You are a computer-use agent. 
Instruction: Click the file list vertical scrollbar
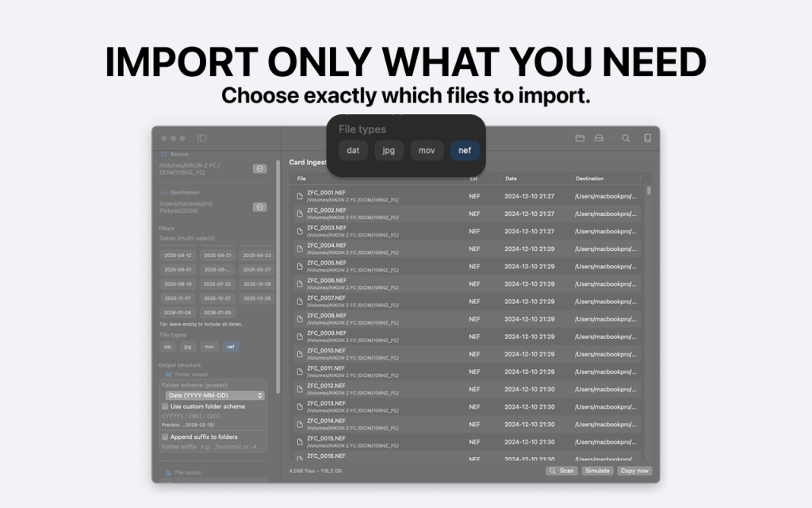649,190
